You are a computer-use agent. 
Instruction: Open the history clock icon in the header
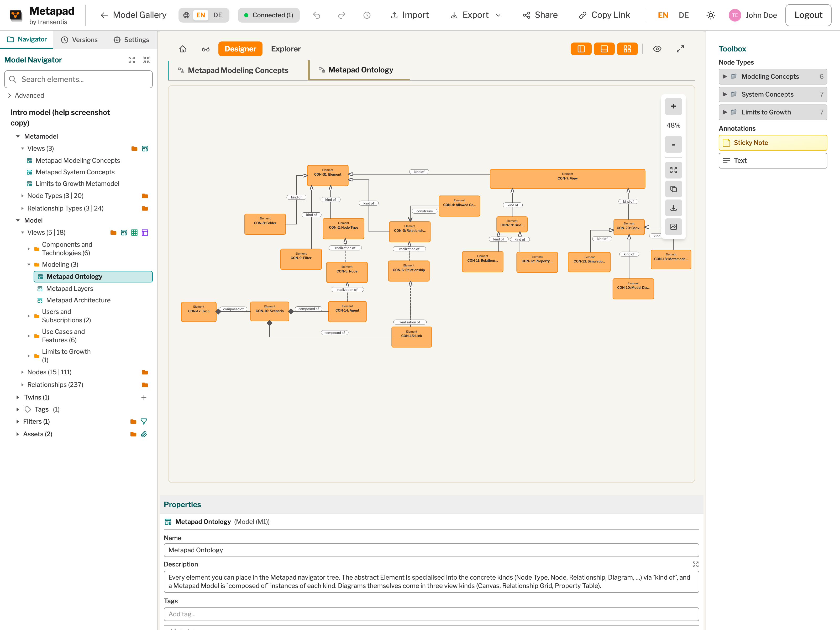click(x=367, y=15)
